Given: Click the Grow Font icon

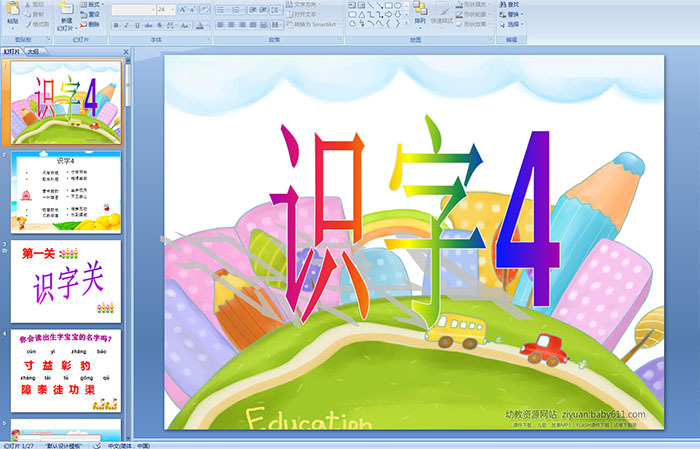Looking at the screenshot, I should (x=183, y=9).
